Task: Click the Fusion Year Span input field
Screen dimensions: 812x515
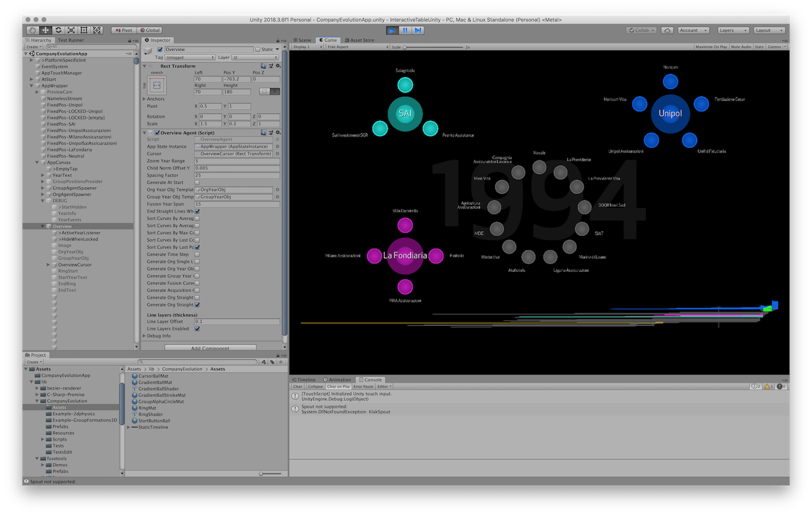Action: [236, 204]
